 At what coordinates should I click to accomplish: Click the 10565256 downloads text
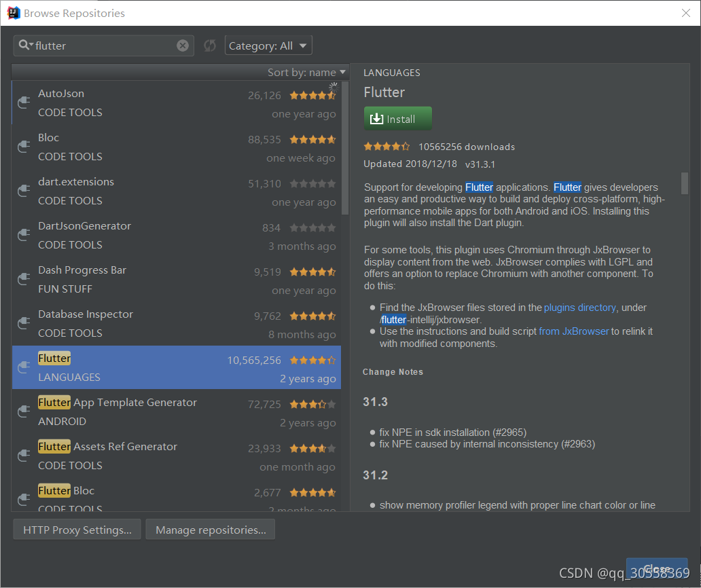(466, 147)
